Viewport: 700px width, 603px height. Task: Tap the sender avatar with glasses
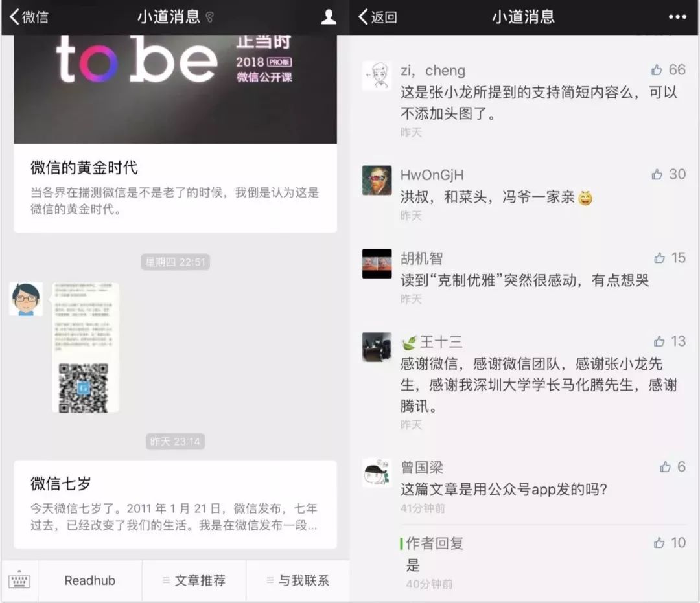[26, 299]
